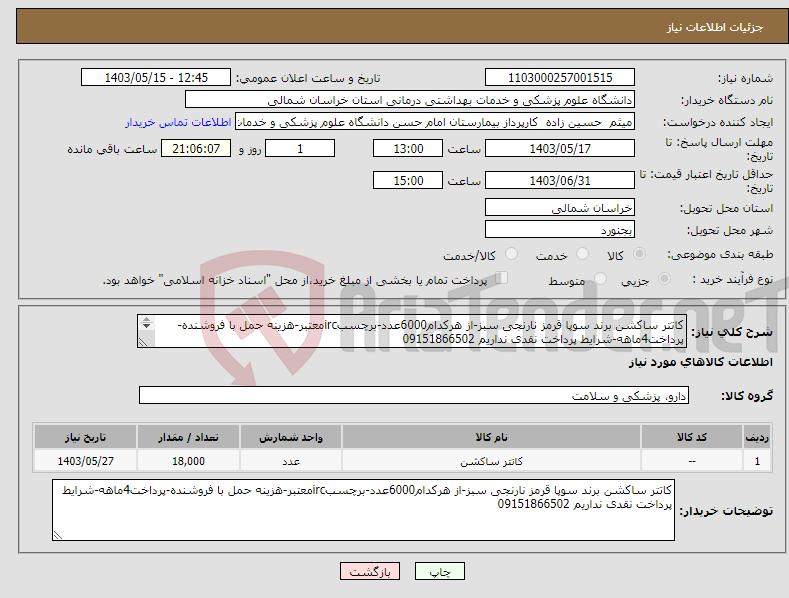Click the نام کالا column header
Screen dimensions: 789x598
492,437
